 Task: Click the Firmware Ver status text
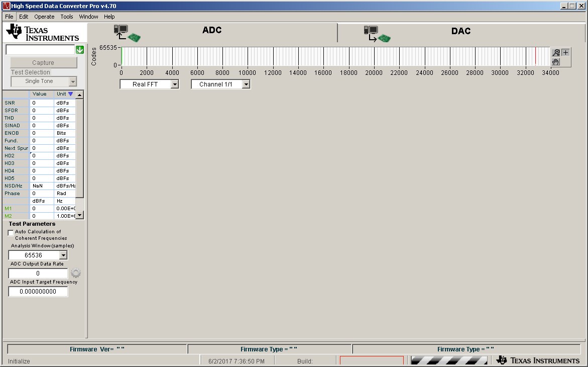(x=97, y=349)
